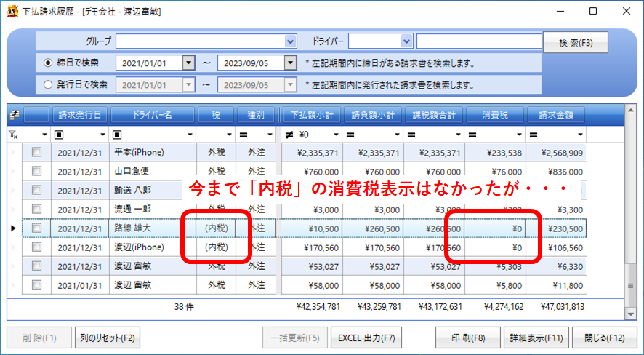Open the 締日 start date picker 2021/01/01
The height and width of the screenshot is (355, 644).
pos(189,63)
